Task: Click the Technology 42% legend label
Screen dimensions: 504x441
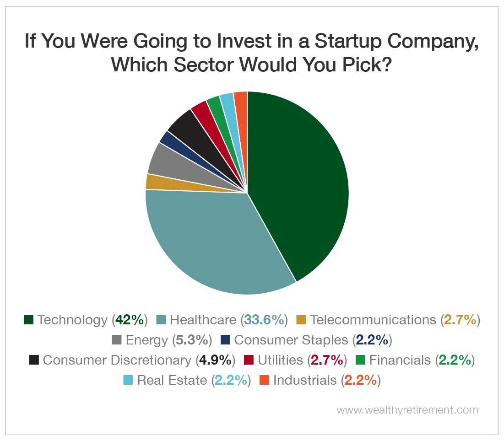Action: tap(92, 320)
